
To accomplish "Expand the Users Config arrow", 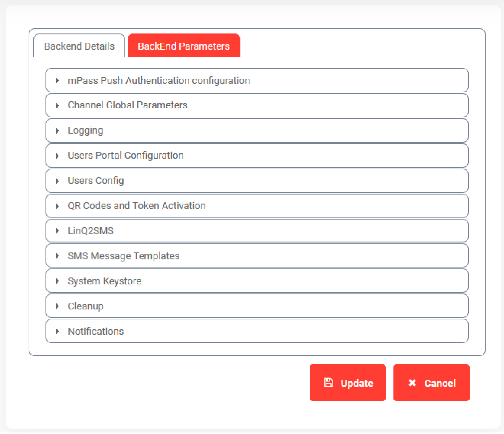I will click(57, 181).
